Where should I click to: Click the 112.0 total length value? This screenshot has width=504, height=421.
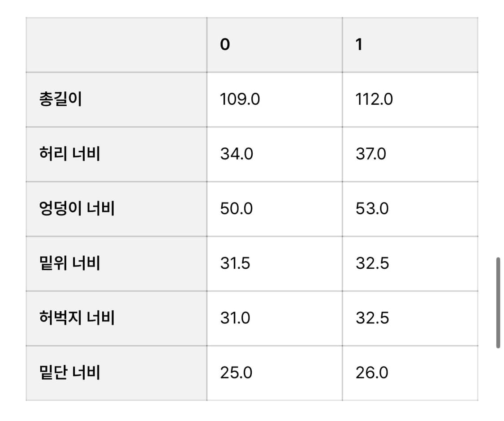click(x=374, y=99)
